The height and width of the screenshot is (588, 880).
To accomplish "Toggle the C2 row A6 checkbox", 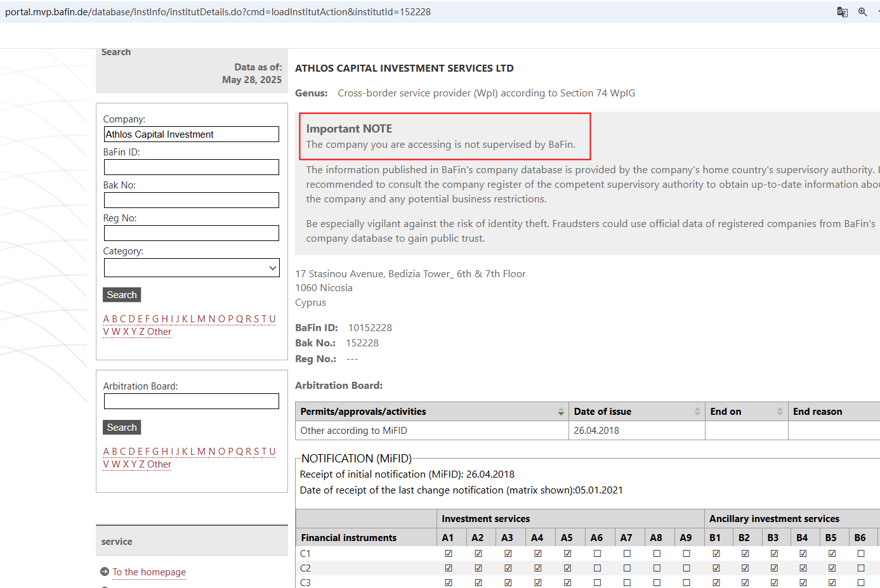I will [597, 568].
